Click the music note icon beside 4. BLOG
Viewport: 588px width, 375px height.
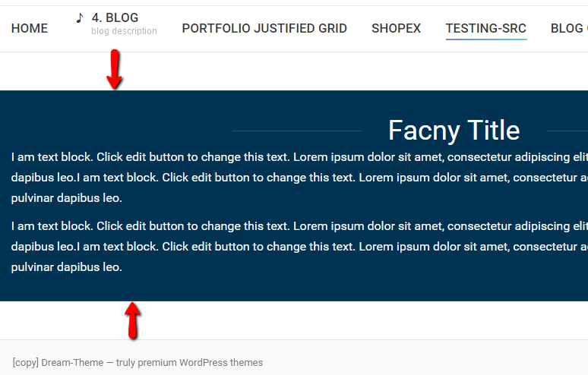point(80,17)
